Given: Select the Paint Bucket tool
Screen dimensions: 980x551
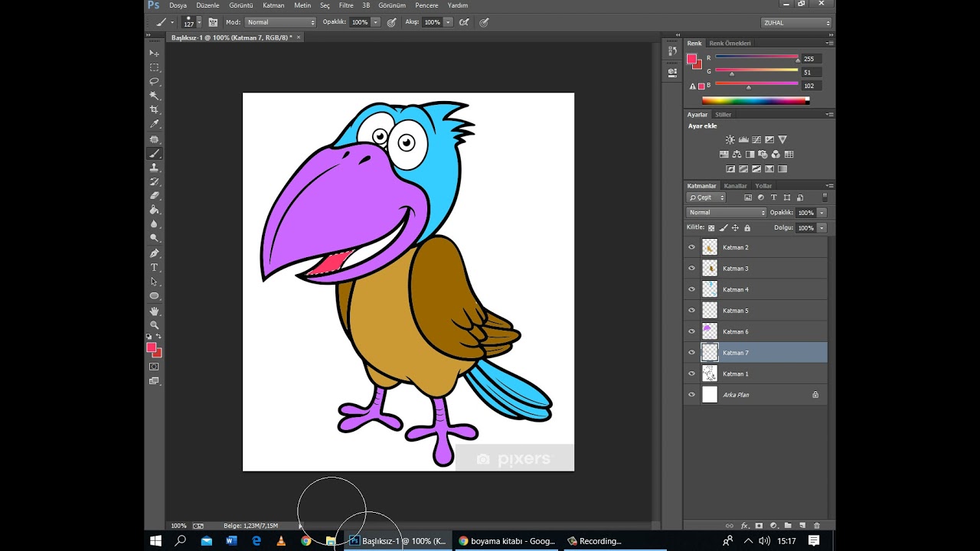Looking at the screenshot, I should (154, 210).
